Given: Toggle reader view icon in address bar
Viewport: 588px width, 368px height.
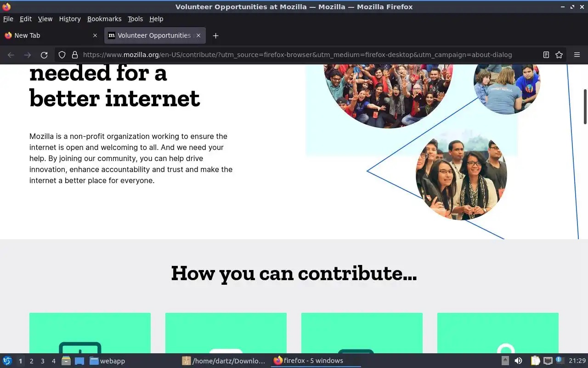Looking at the screenshot, I should [x=546, y=55].
